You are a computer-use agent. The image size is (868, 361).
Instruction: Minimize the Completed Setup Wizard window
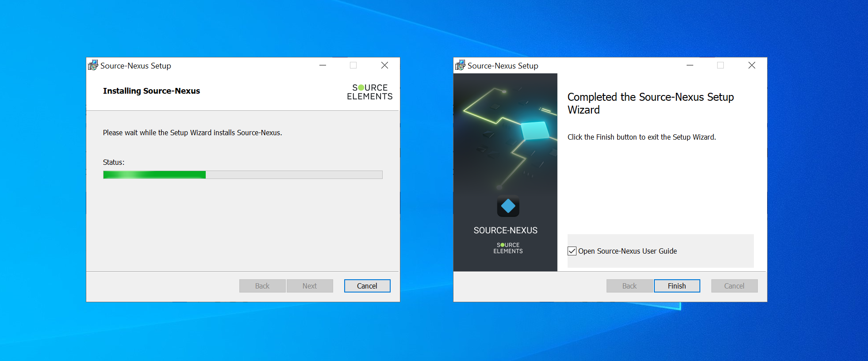690,65
